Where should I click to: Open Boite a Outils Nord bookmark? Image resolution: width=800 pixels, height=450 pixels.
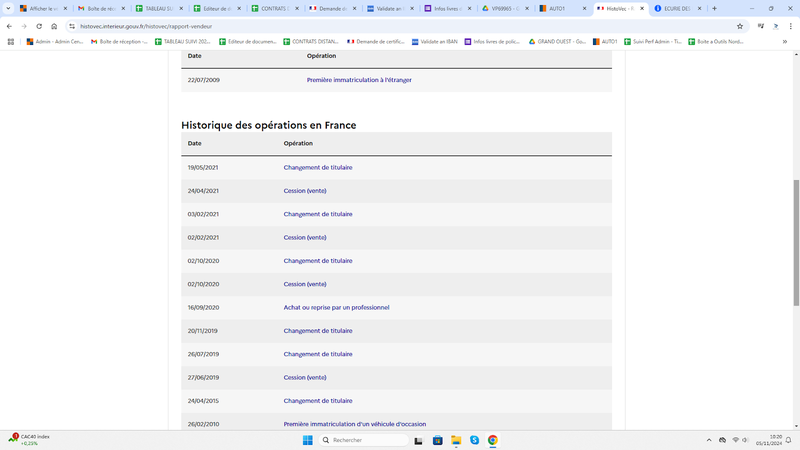[x=715, y=42]
